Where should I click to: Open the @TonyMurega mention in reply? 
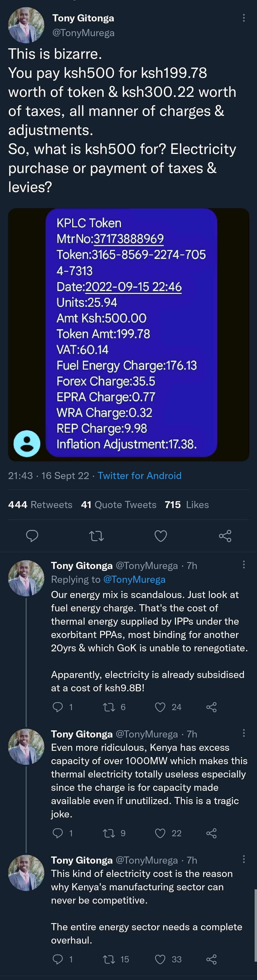pyautogui.click(x=134, y=579)
